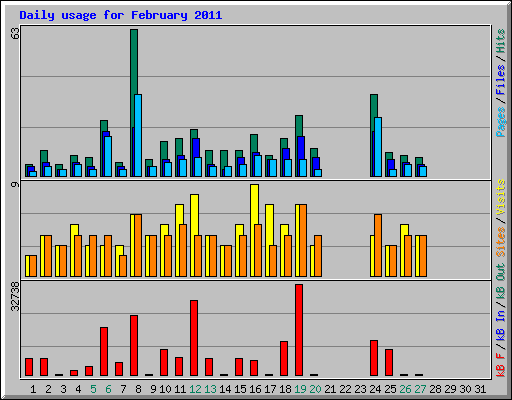Click the title 'Daily usage for February 2011'
This screenshot has width=512, height=400.
pyautogui.click(x=121, y=16)
